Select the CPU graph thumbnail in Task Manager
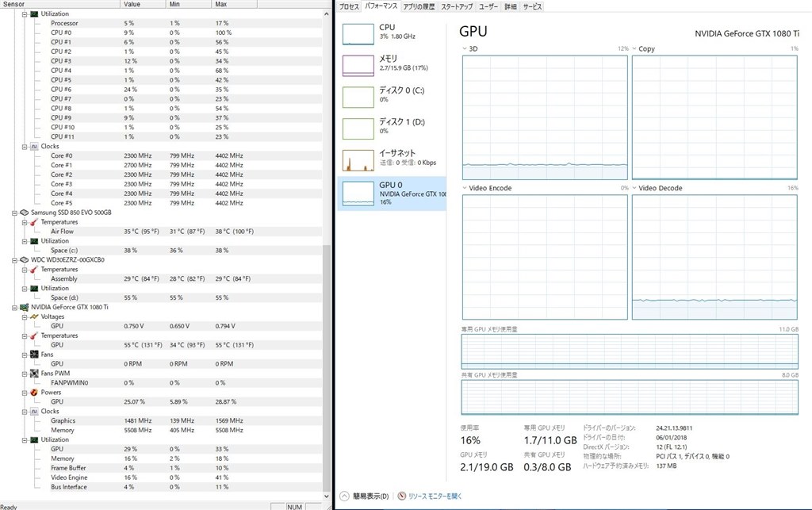 358,33
